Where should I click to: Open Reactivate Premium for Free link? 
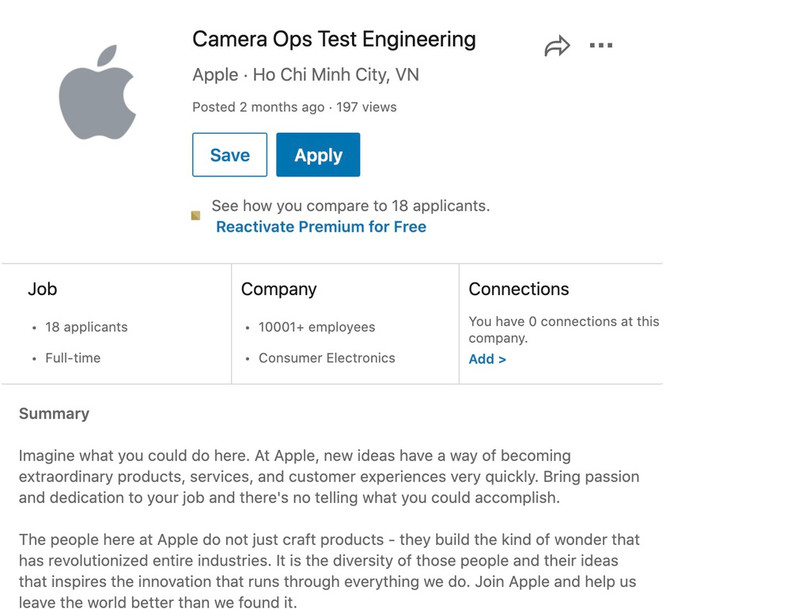click(x=321, y=227)
